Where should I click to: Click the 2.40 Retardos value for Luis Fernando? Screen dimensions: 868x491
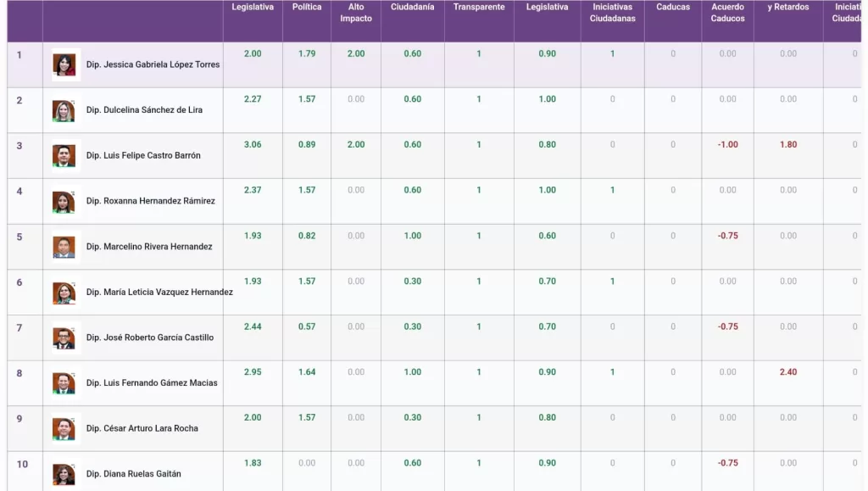[x=788, y=372]
